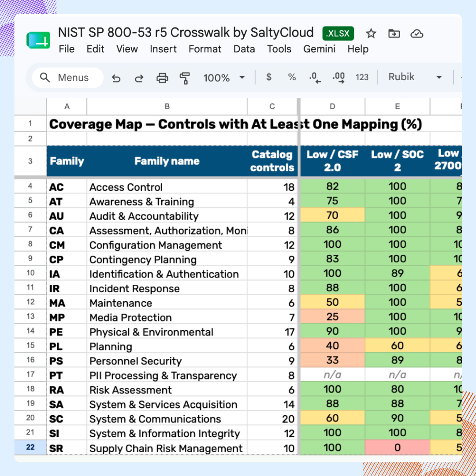Select the Access Control cell

click(x=167, y=187)
